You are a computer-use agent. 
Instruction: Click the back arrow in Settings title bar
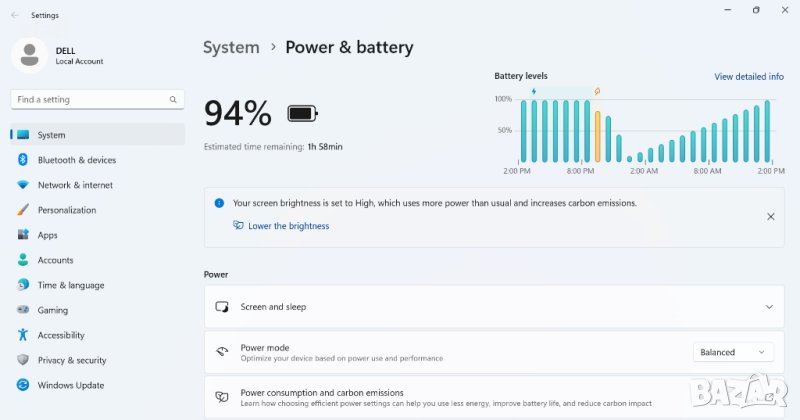tap(15, 15)
